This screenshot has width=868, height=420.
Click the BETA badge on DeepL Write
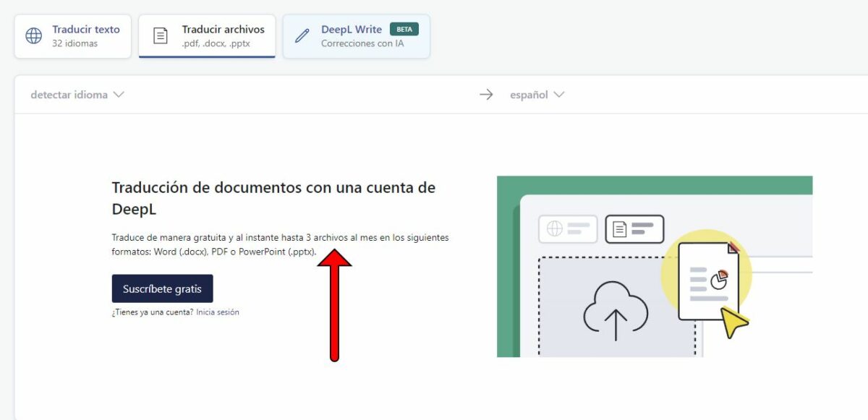click(404, 30)
